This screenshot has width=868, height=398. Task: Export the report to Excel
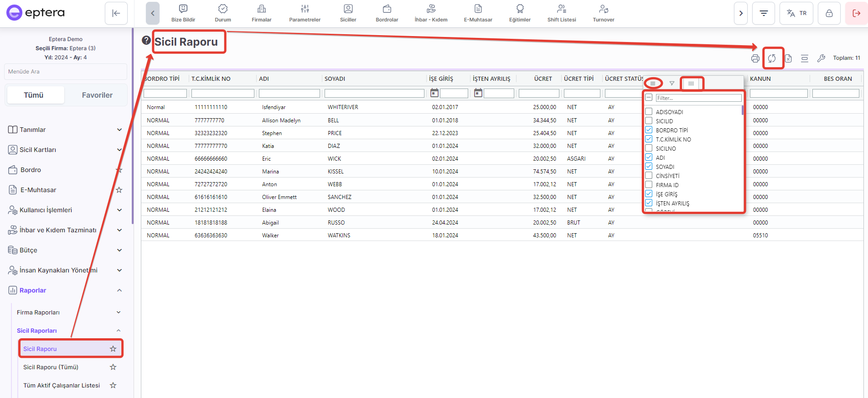point(788,58)
